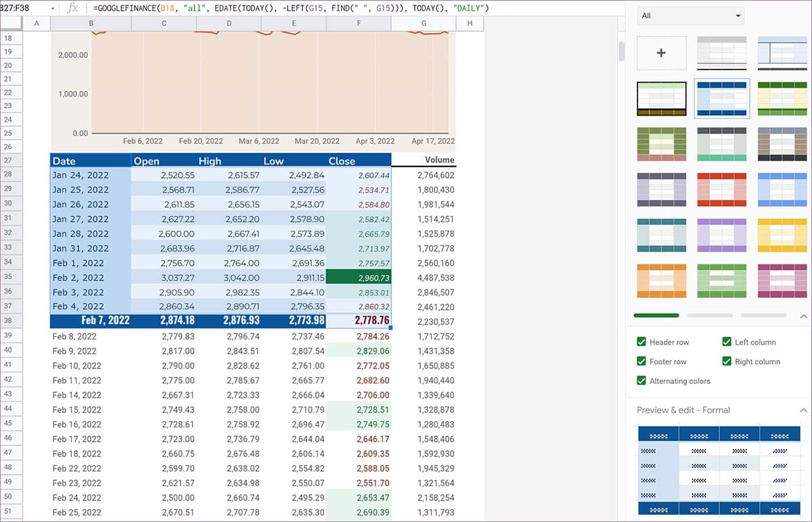Pick the yellow table style thumbnail
This screenshot has width=812, height=522.
click(782, 235)
